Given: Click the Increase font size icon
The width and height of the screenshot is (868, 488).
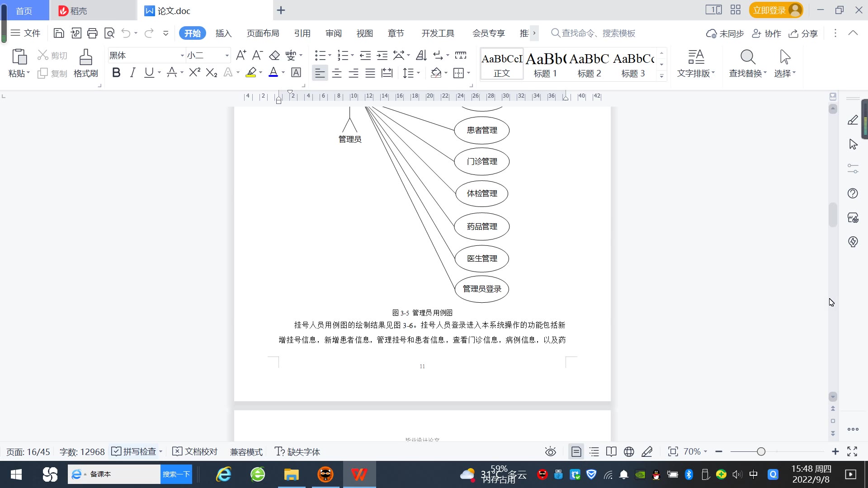Looking at the screenshot, I should [x=241, y=55].
